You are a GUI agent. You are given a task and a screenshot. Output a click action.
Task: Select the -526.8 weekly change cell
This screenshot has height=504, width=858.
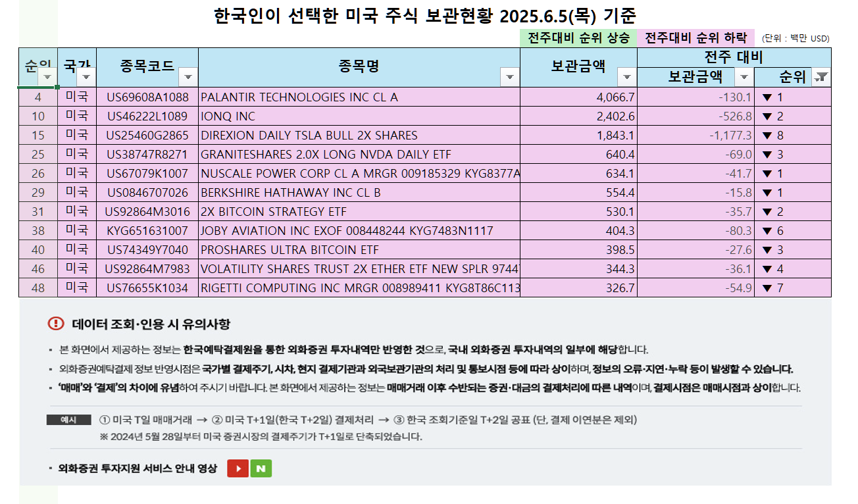pyautogui.click(x=695, y=116)
